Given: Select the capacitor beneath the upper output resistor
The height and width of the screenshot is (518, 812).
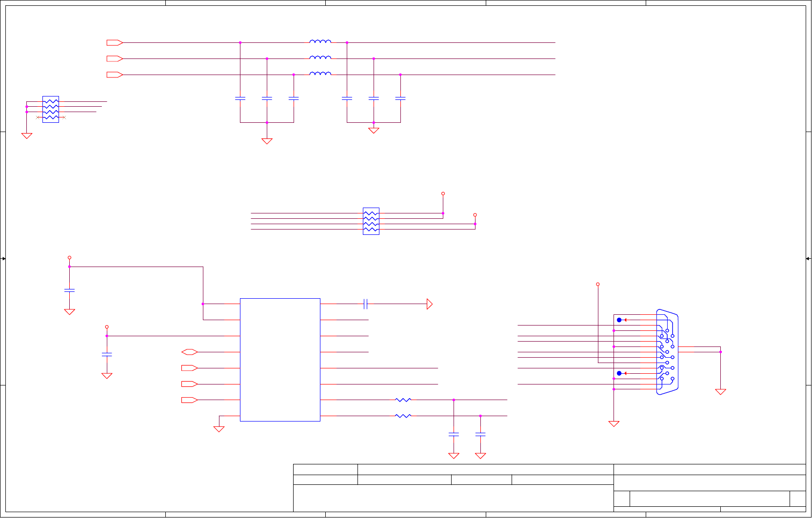Looking at the screenshot, I should coord(454,435).
